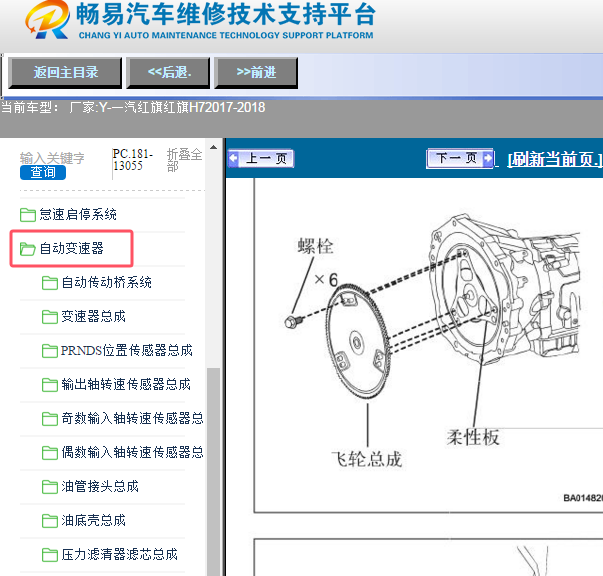603x576 pixels.
Task: Collapse the 自动变速器 open folder icon
Action: (28, 249)
